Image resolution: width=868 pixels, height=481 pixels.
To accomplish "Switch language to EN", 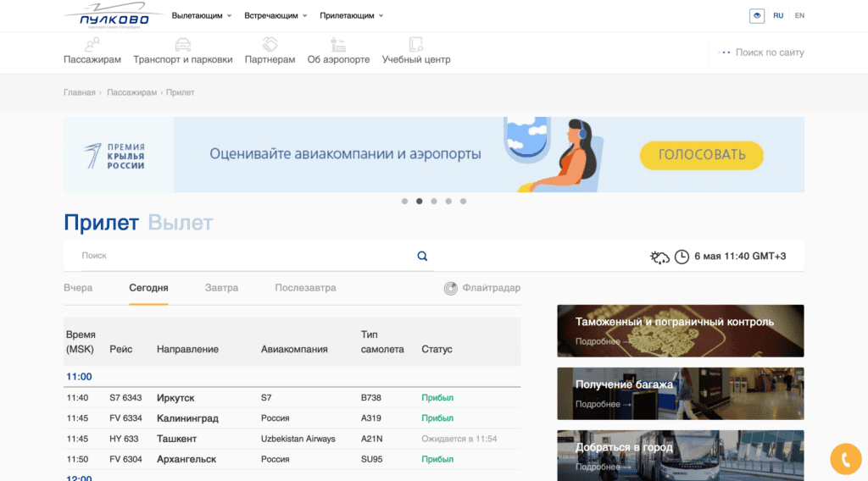I will 799,15.
